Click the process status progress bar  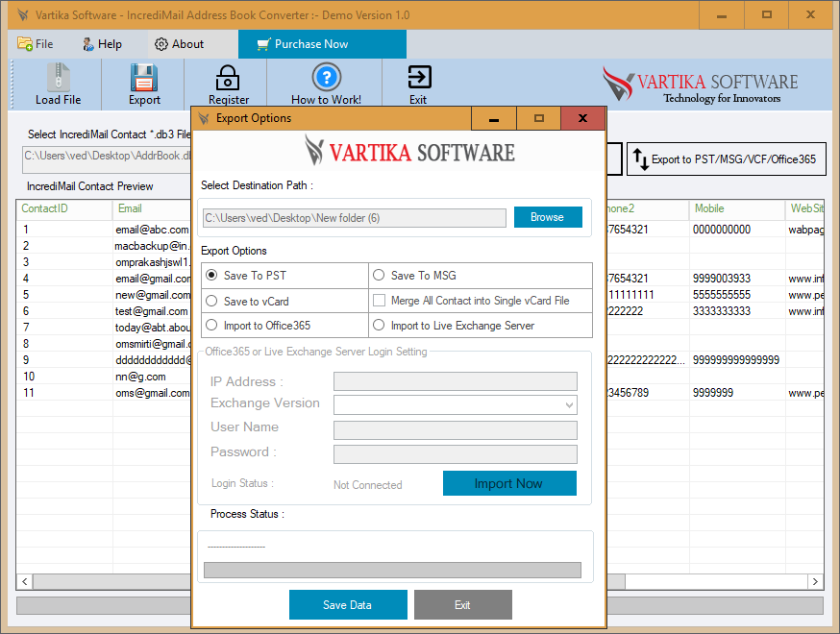coord(392,571)
